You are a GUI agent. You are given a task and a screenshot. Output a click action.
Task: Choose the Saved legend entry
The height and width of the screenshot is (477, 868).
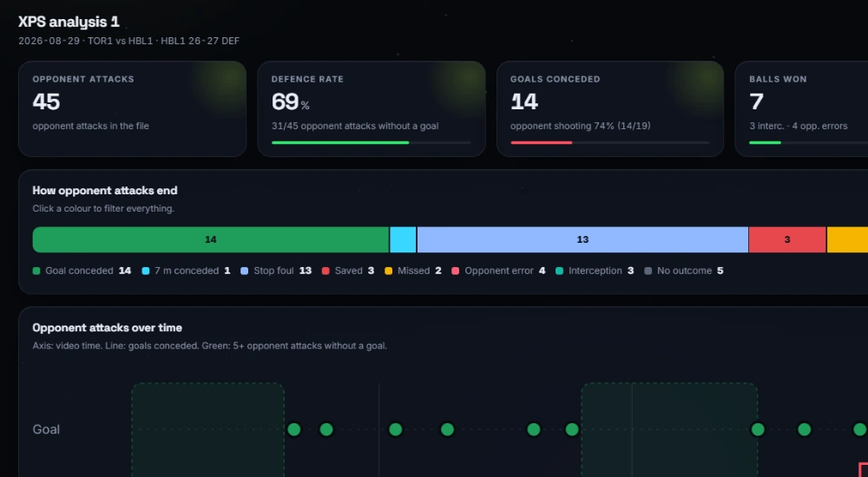(348, 271)
